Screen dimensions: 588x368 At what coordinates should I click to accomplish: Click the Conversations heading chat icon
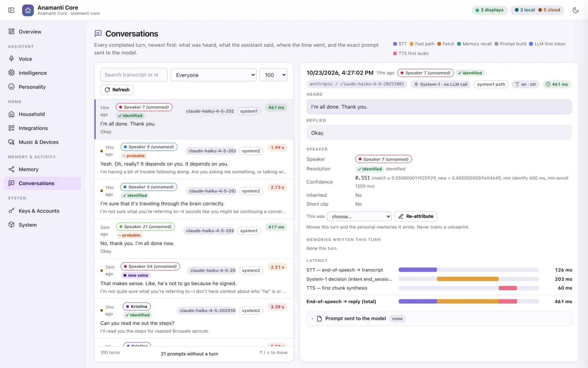pyautogui.click(x=98, y=33)
